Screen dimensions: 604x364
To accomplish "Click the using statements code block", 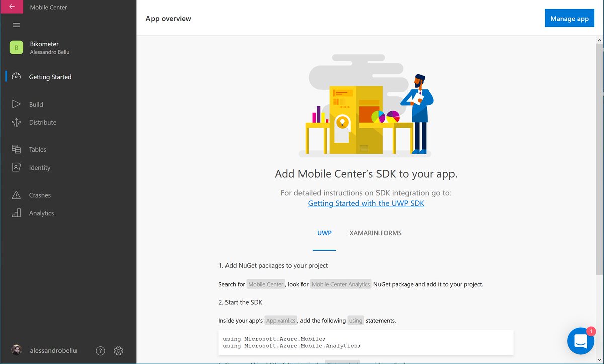I will point(366,342).
